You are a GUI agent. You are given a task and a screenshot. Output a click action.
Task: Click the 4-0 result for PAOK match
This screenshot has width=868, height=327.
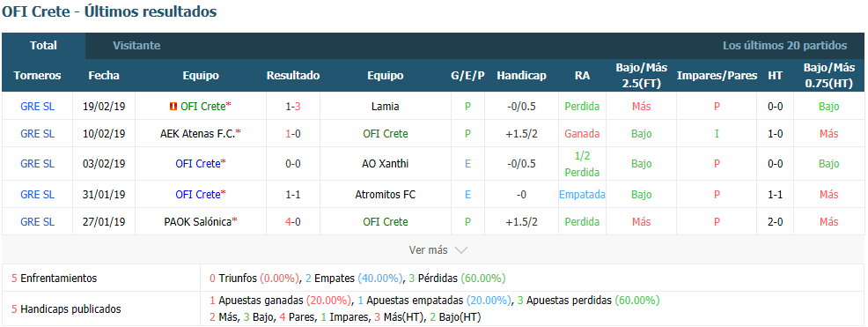[x=293, y=222]
